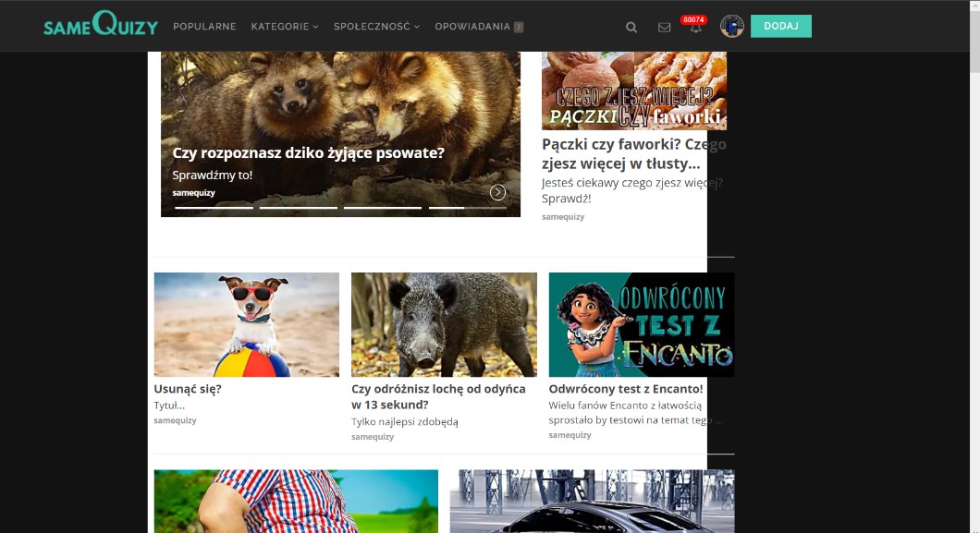Open the dog with sunglasses thumbnail

pyautogui.click(x=246, y=324)
